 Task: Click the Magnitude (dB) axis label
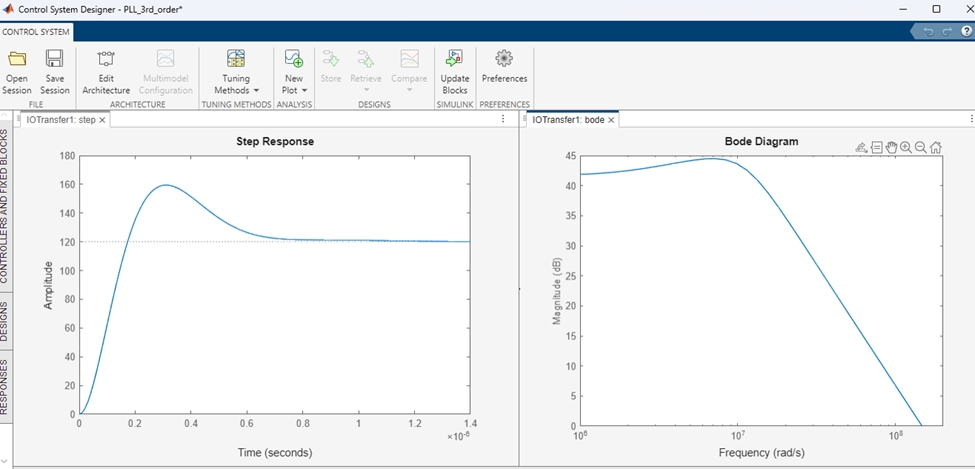tap(555, 290)
